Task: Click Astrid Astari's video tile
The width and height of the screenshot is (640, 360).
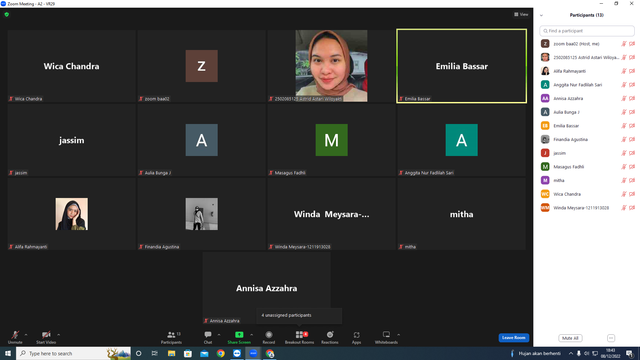Action: (331, 66)
